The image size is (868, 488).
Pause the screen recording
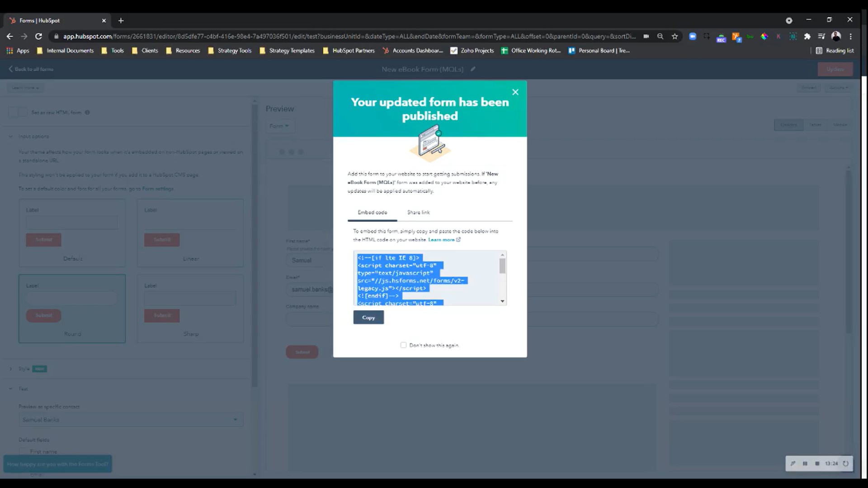point(805,464)
